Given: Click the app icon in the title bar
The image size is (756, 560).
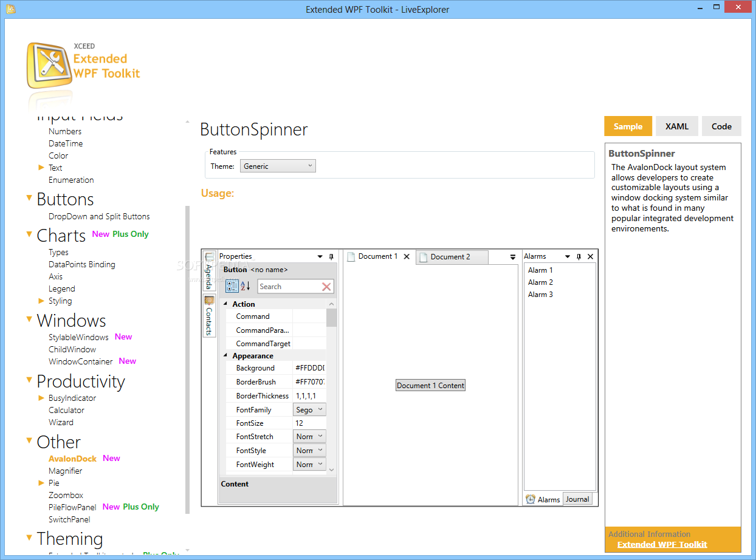Looking at the screenshot, I should 10,9.
